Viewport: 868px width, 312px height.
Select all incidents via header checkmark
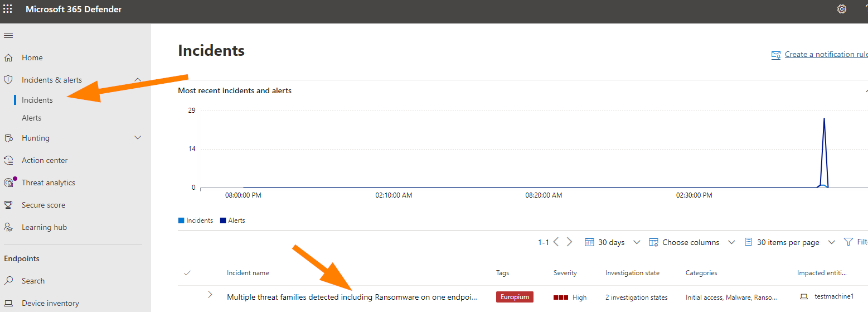pos(187,273)
